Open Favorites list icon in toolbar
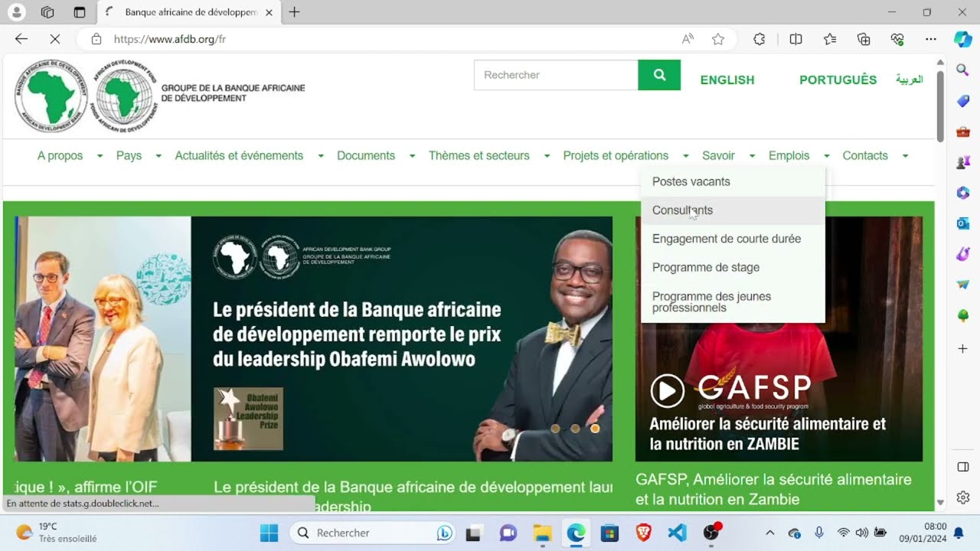The height and width of the screenshot is (551, 980). click(830, 39)
